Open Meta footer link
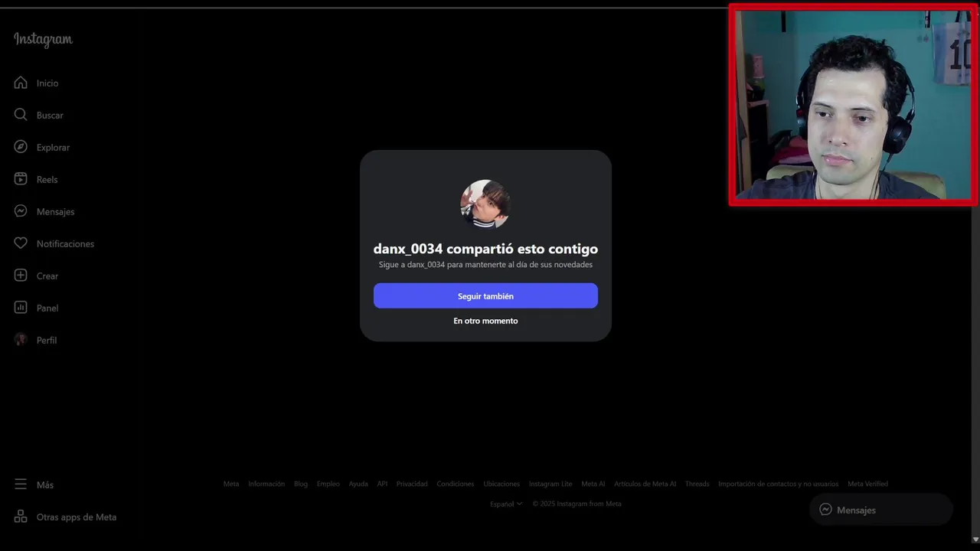Viewport: 980px width, 551px height. coord(231,484)
